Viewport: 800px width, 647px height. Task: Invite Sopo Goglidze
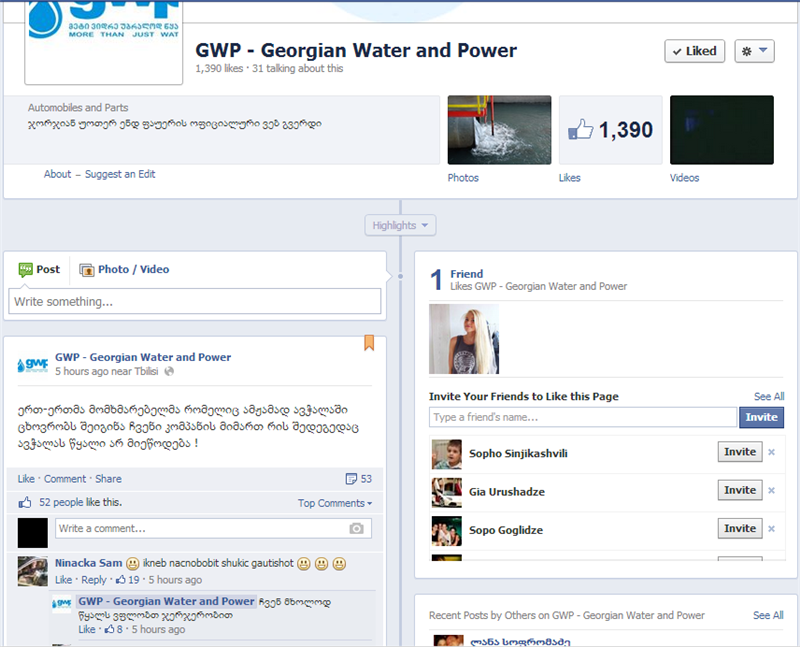coord(740,528)
